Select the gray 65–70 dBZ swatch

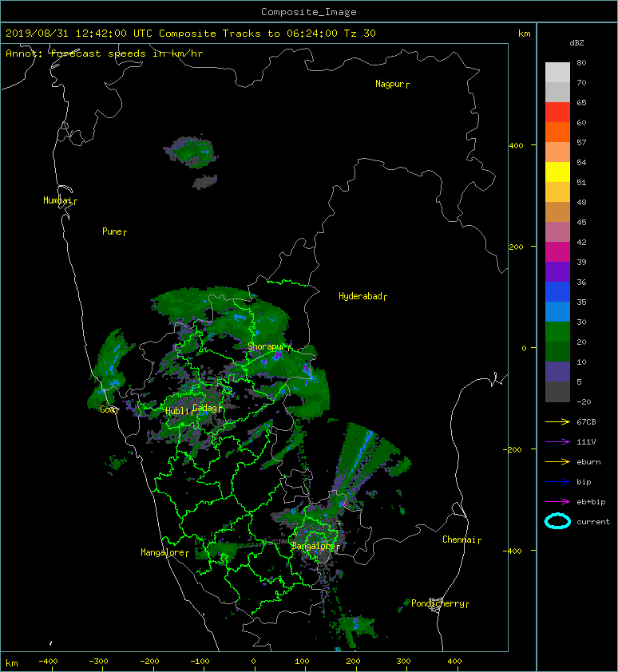pos(557,93)
